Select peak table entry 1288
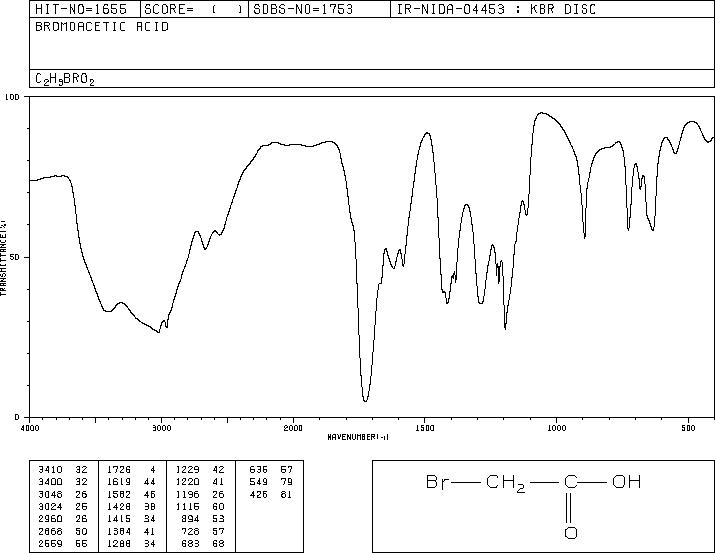The image size is (715, 553). point(119,543)
